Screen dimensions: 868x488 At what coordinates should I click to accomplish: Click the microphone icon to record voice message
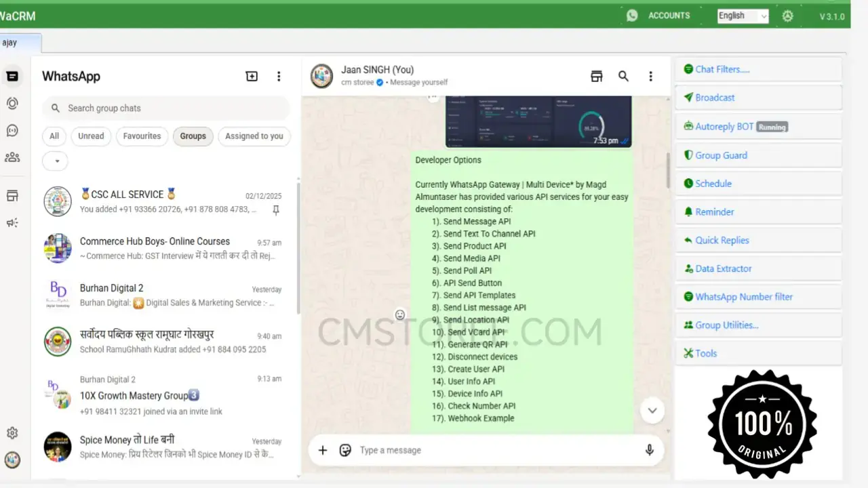(x=649, y=450)
